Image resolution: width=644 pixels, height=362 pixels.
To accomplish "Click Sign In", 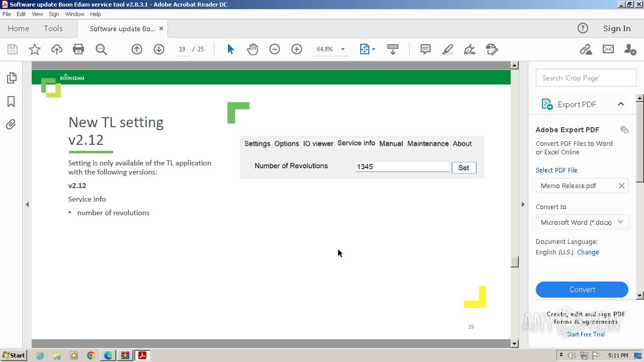I will point(617,29).
